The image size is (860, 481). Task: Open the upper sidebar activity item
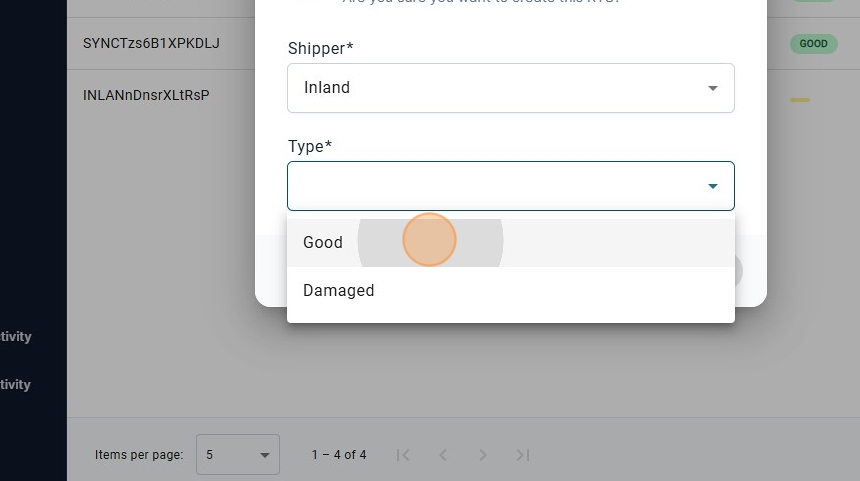16,337
